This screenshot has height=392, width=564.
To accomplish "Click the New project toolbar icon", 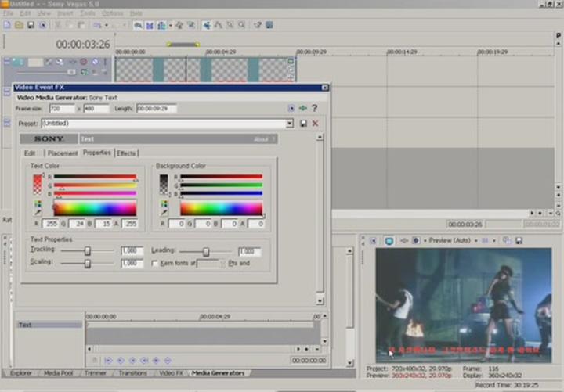I will coord(7,25).
